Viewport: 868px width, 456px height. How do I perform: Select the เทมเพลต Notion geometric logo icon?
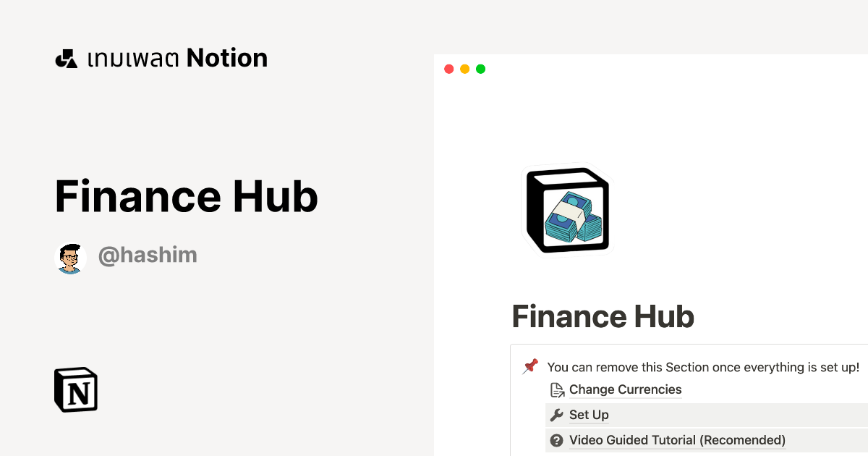67,57
